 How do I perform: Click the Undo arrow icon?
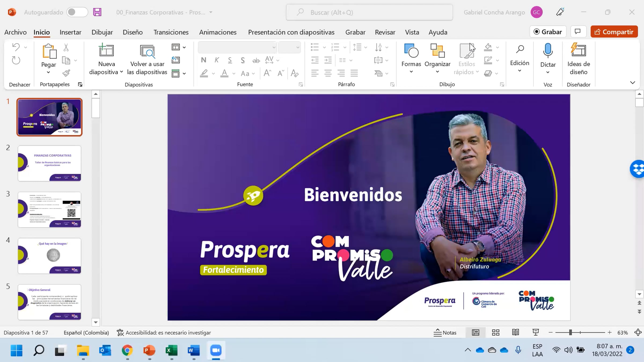16,47
